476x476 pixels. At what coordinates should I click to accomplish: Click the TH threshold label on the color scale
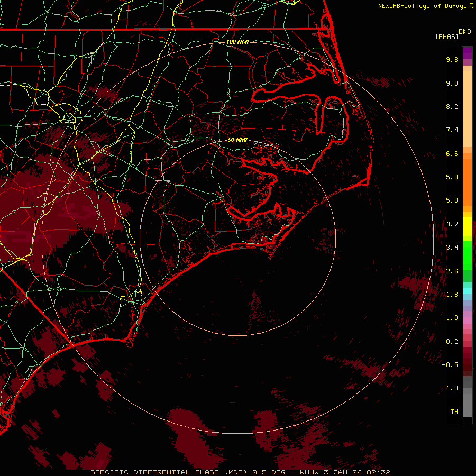454,412
